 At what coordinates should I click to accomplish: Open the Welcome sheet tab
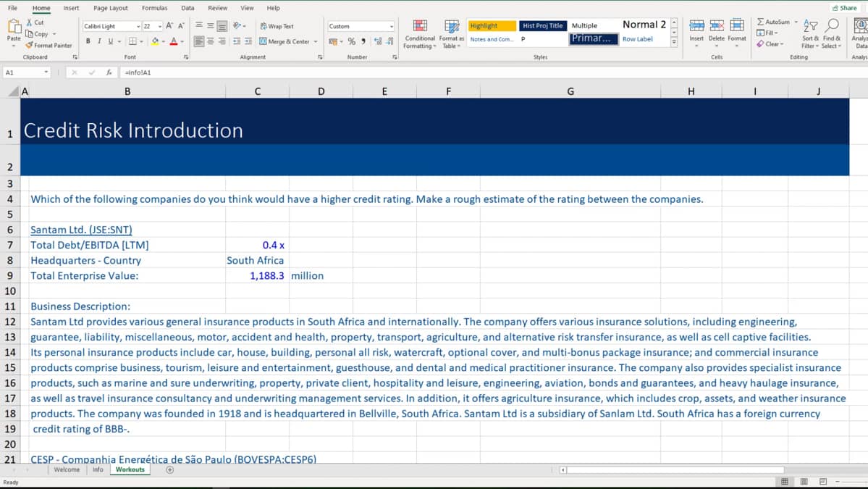point(67,469)
